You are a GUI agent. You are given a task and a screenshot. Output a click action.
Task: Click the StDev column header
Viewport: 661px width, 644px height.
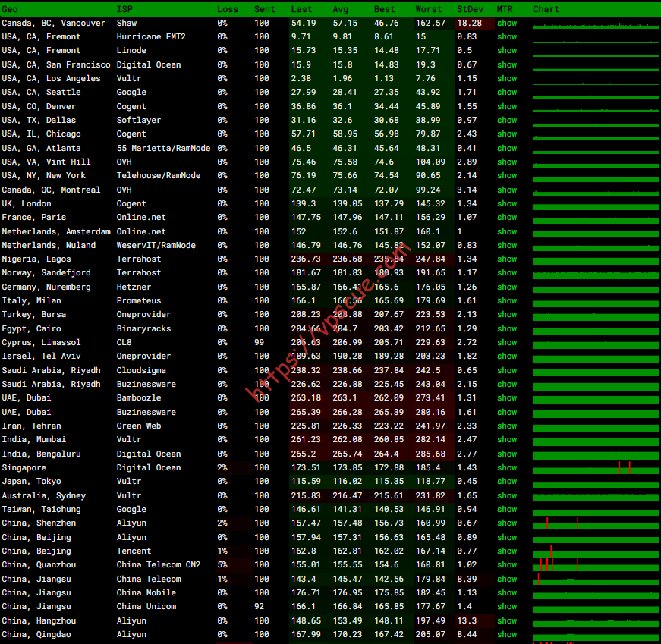(470, 9)
